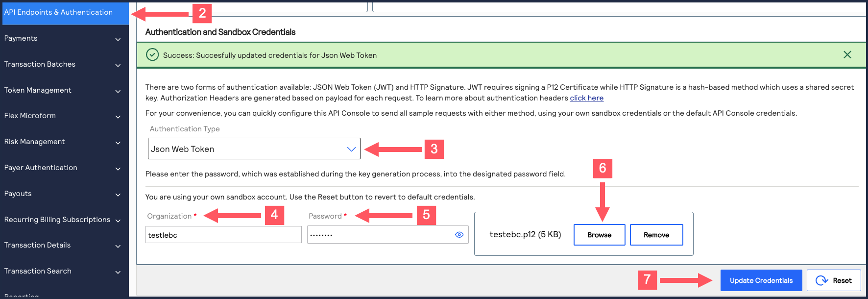Open Transaction Search sidebar item
868x299 pixels.
tap(38, 271)
